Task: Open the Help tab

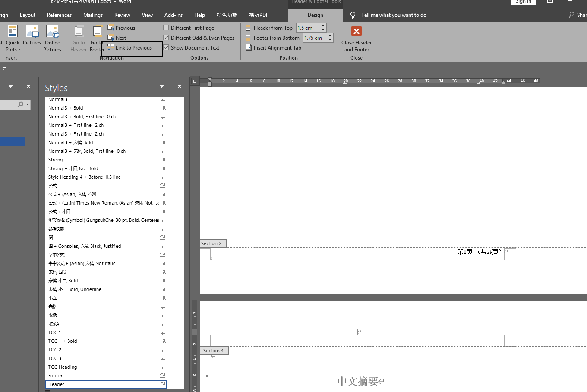Action: (x=199, y=15)
